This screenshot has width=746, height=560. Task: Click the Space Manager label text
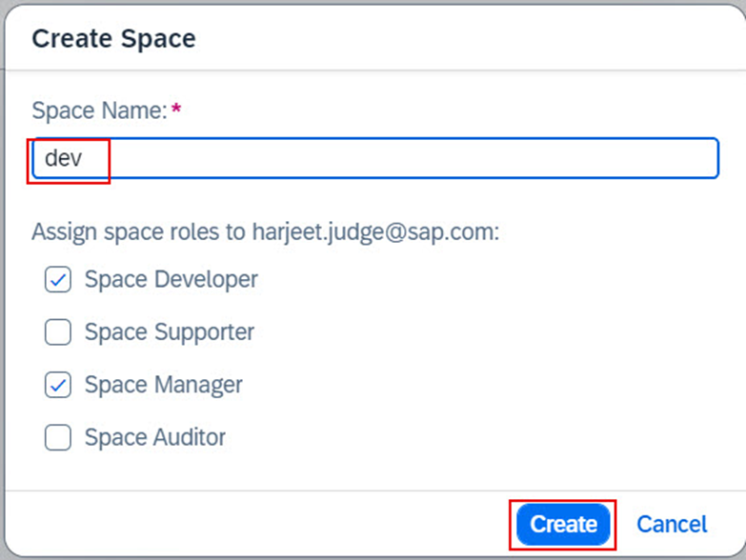[x=164, y=385]
